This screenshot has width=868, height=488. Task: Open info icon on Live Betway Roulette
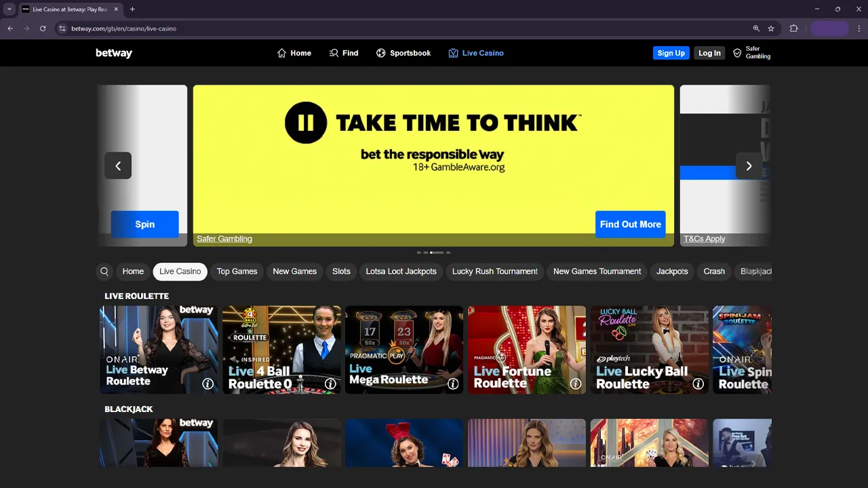[208, 384]
